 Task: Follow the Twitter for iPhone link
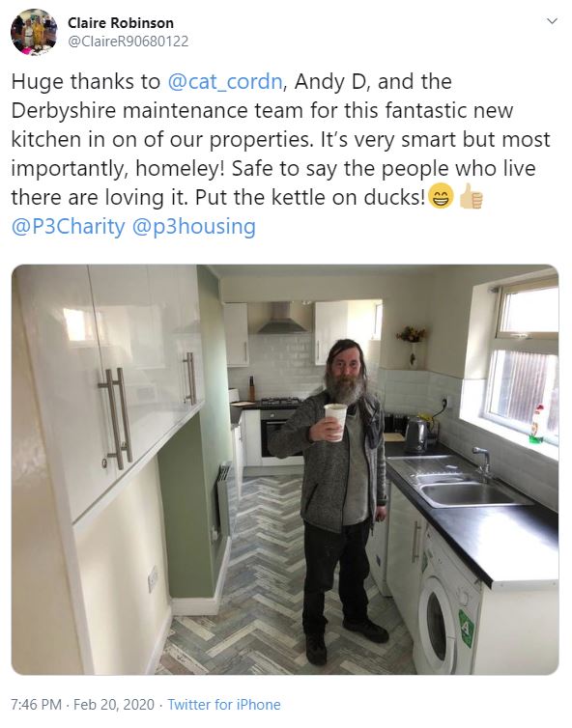coord(224,704)
